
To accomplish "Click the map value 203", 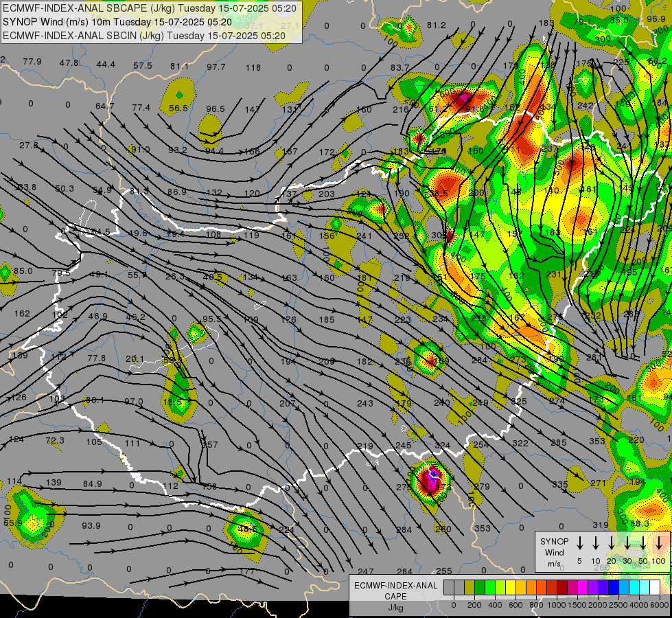I will point(327,194).
